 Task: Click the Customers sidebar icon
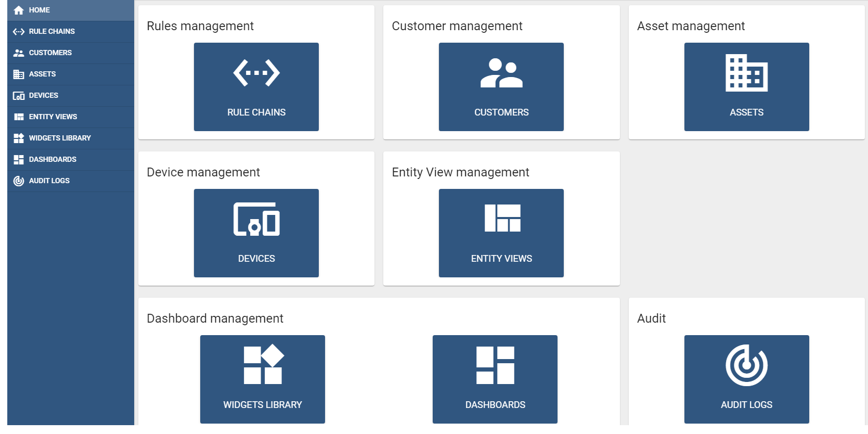point(19,53)
